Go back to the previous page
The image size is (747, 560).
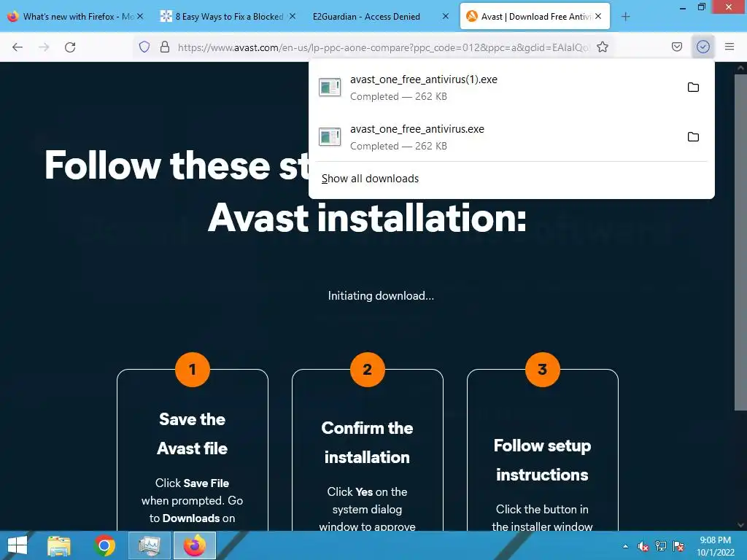pyautogui.click(x=18, y=47)
